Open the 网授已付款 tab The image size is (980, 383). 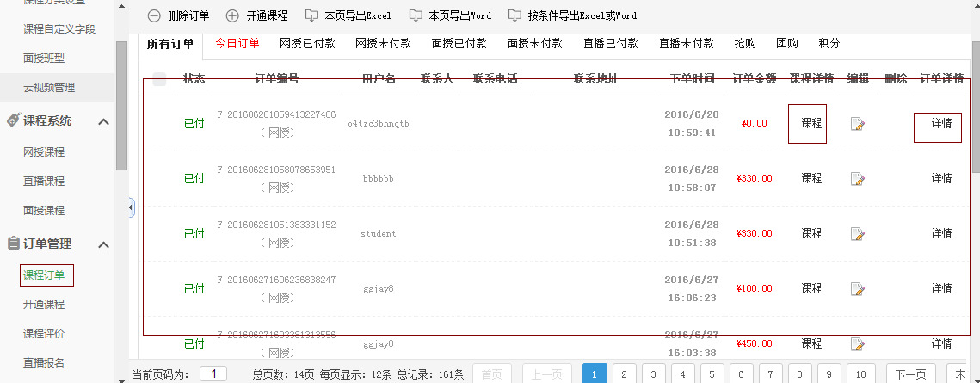click(307, 43)
